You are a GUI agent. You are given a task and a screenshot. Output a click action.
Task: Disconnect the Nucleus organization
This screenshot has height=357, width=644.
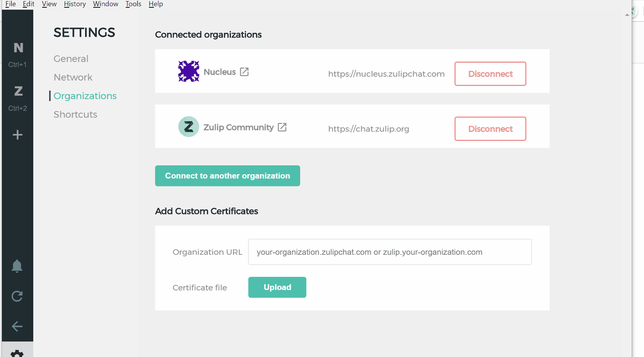[490, 74]
